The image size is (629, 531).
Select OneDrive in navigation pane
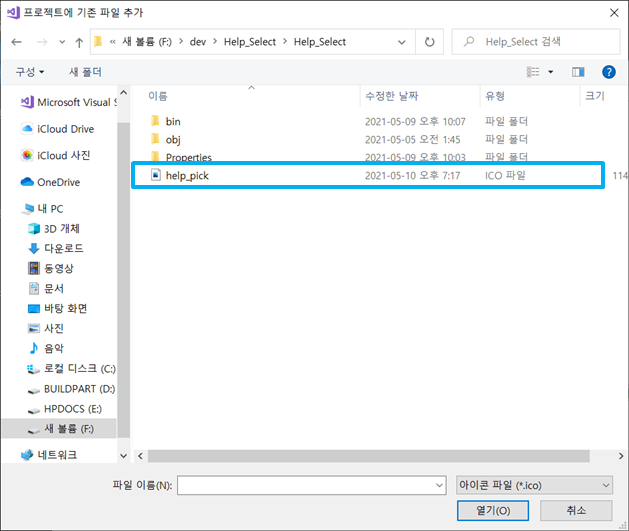pos(51,182)
